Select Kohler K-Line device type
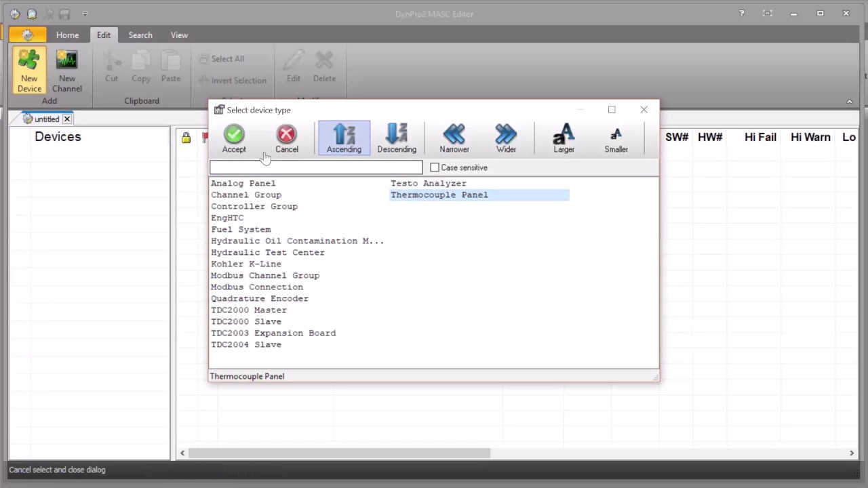 coord(246,264)
